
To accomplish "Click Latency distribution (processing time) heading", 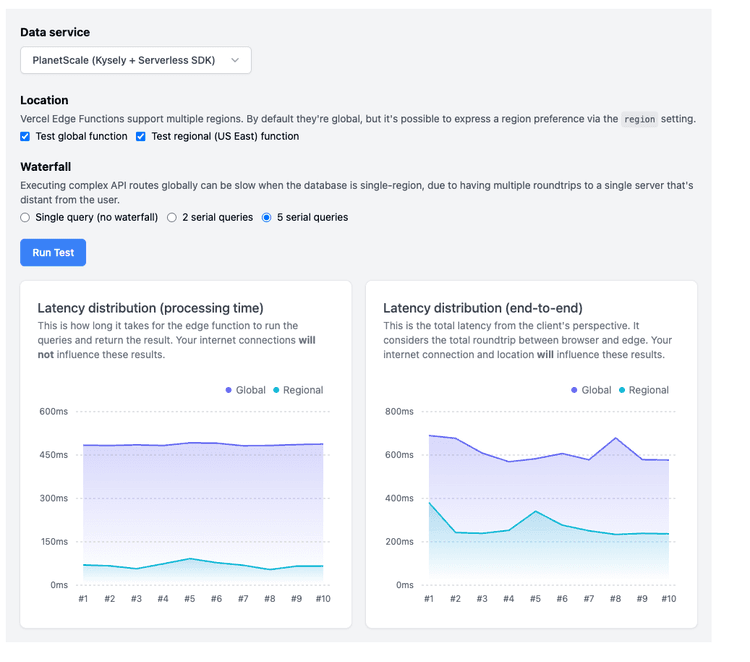I will (150, 308).
